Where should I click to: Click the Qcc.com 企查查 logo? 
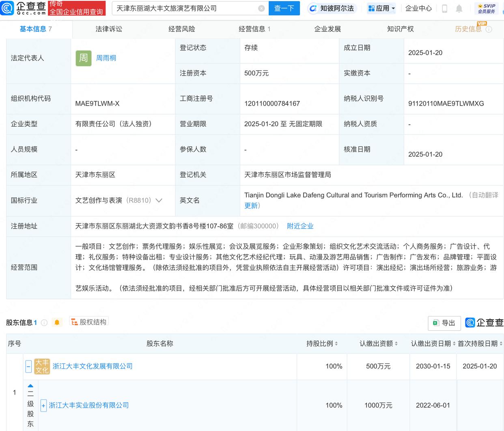(24, 8)
